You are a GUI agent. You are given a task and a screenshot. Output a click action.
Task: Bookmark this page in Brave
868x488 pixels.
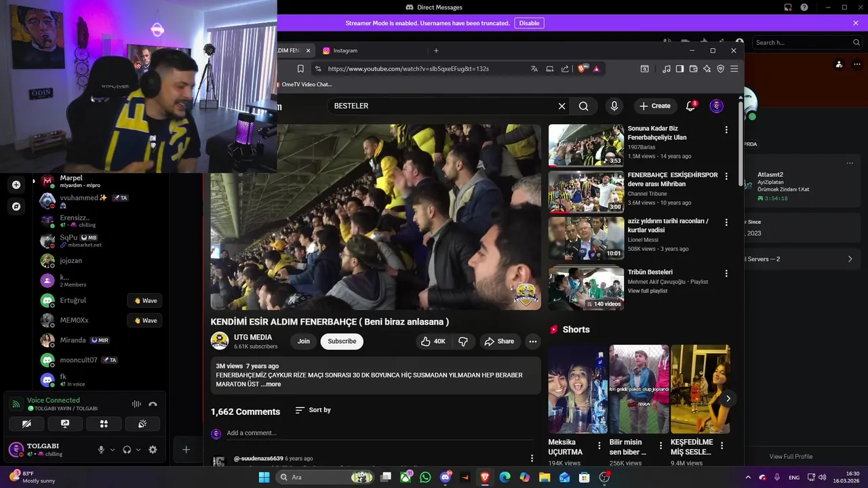pos(300,68)
